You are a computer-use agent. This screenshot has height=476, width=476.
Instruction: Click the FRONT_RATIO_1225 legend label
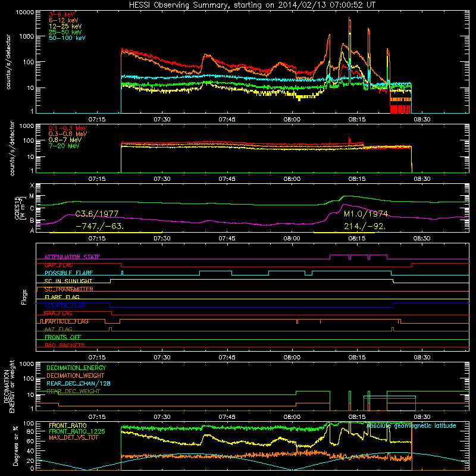[77, 431]
